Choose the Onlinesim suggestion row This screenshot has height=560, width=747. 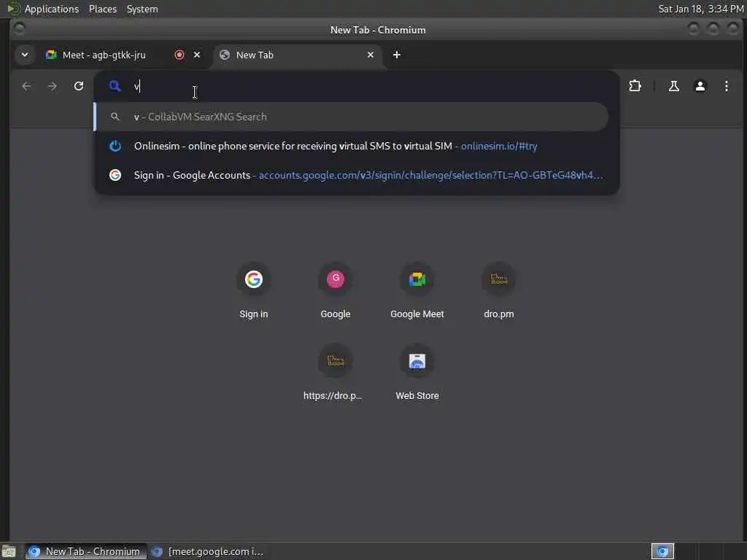pos(352,146)
